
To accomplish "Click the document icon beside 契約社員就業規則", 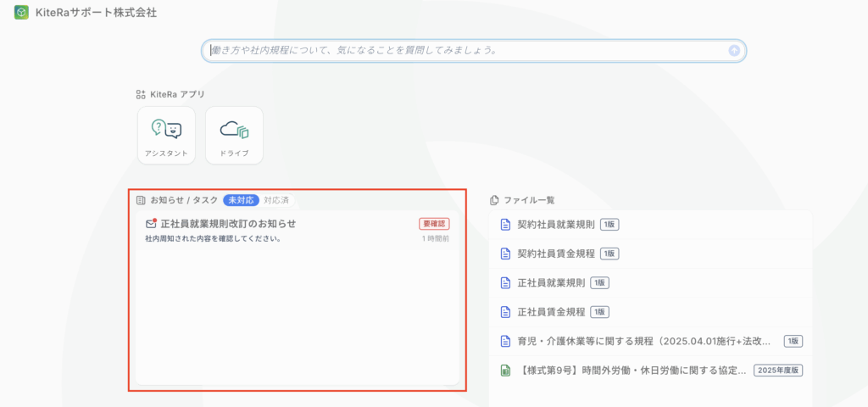I will click(505, 225).
